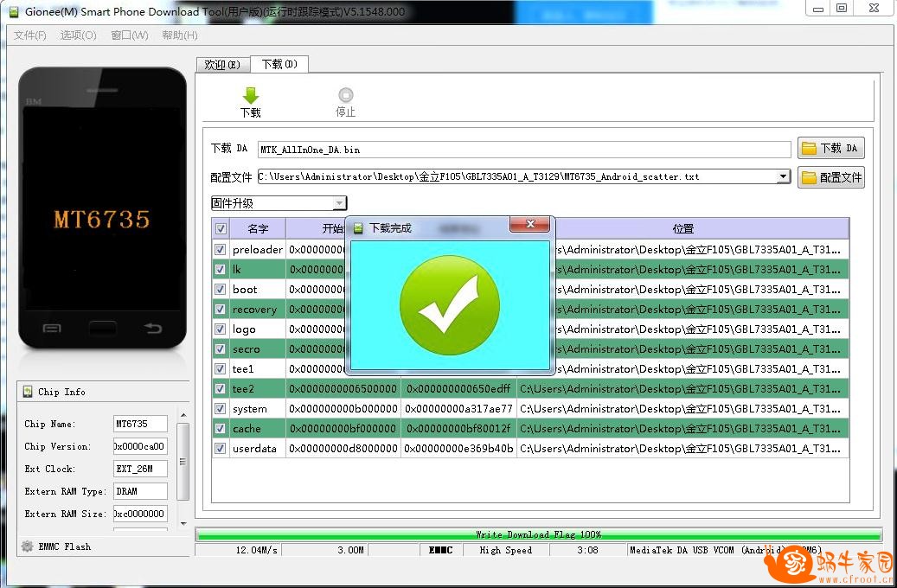The height and width of the screenshot is (588, 897).
Task: Click the Chip Info scroll up arrow
Action: click(x=183, y=415)
